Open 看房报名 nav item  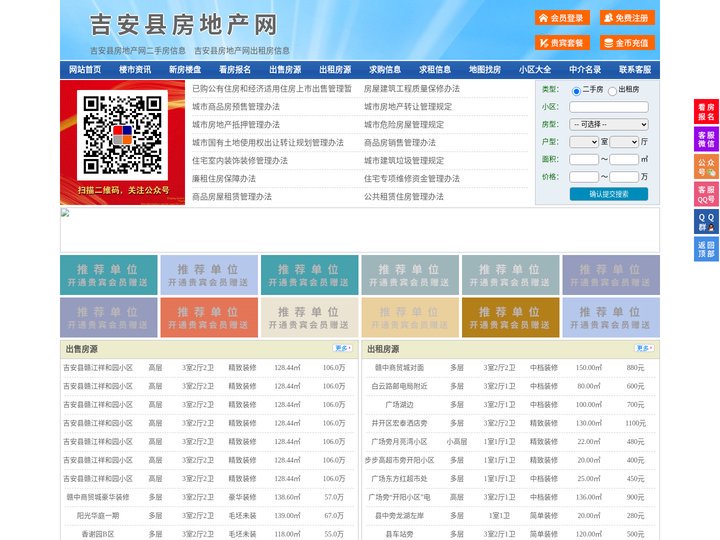coord(235,70)
